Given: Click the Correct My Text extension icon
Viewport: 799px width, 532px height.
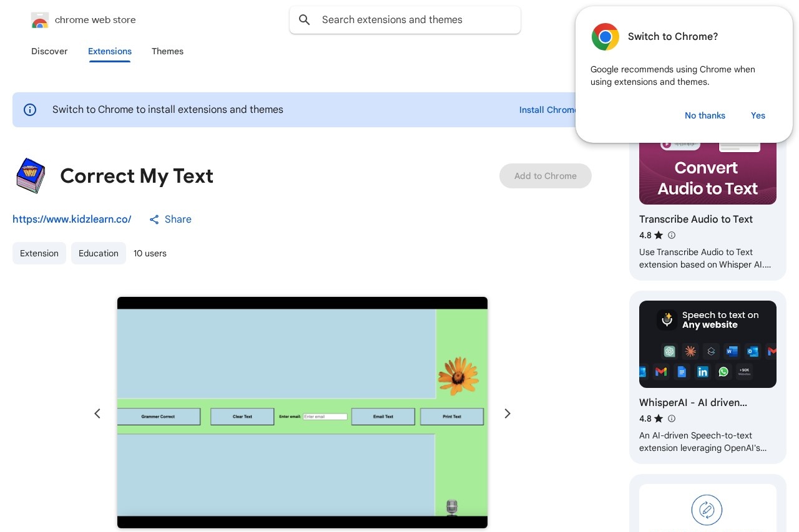Looking at the screenshot, I should coord(31,176).
